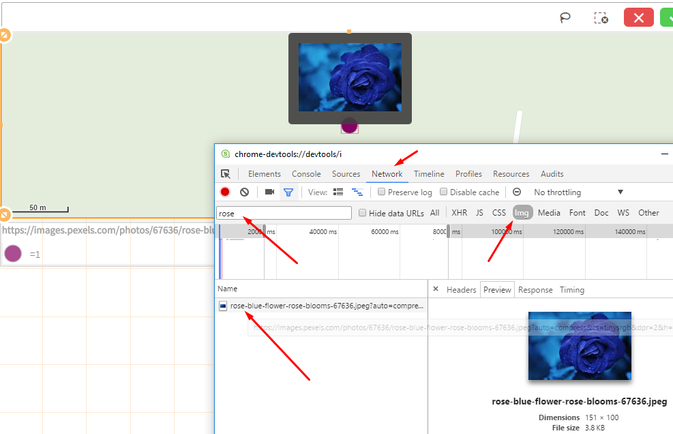Open the Response tab of request
This screenshot has height=434, width=673.
coord(535,290)
